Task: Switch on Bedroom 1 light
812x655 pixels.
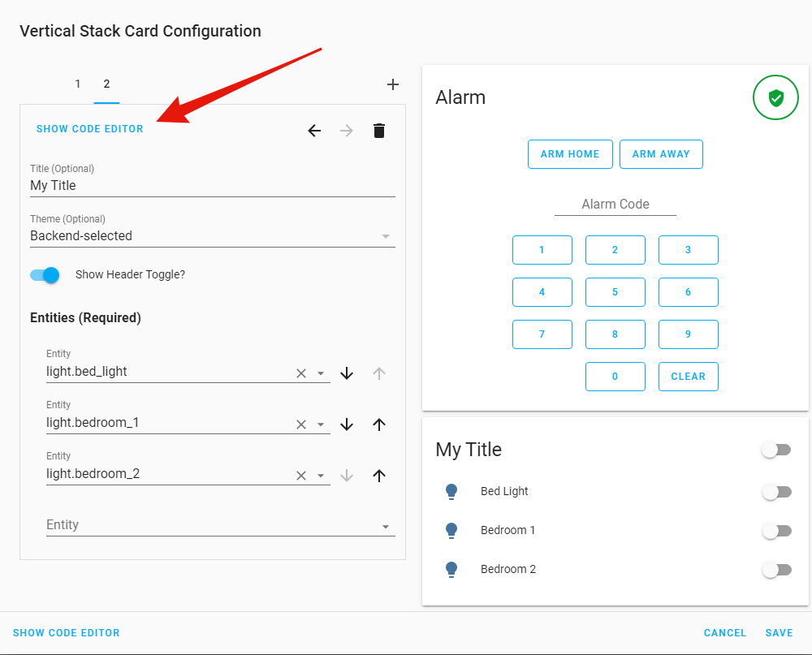Action: (x=776, y=531)
